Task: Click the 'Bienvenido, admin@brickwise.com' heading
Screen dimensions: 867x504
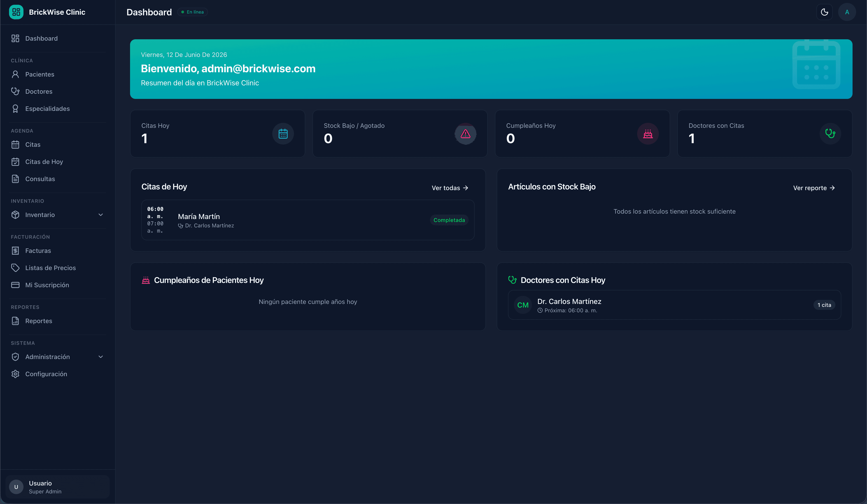Action: click(x=228, y=68)
